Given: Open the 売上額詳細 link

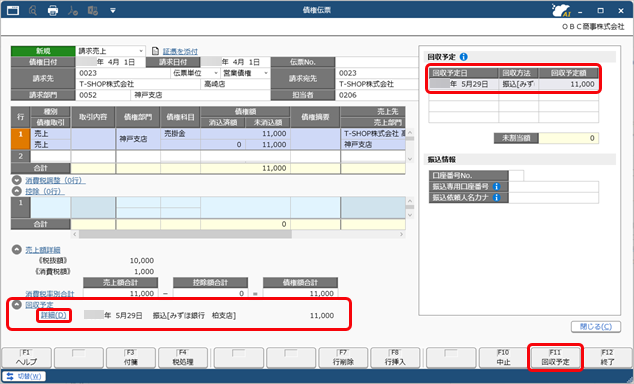Looking at the screenshot, I should 43,250.
